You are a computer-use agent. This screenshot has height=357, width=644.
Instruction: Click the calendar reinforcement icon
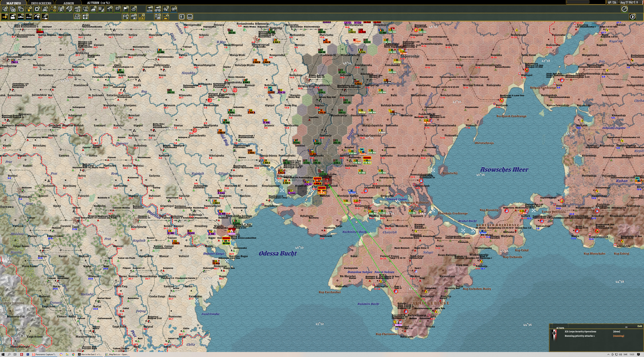pos(101,9)
